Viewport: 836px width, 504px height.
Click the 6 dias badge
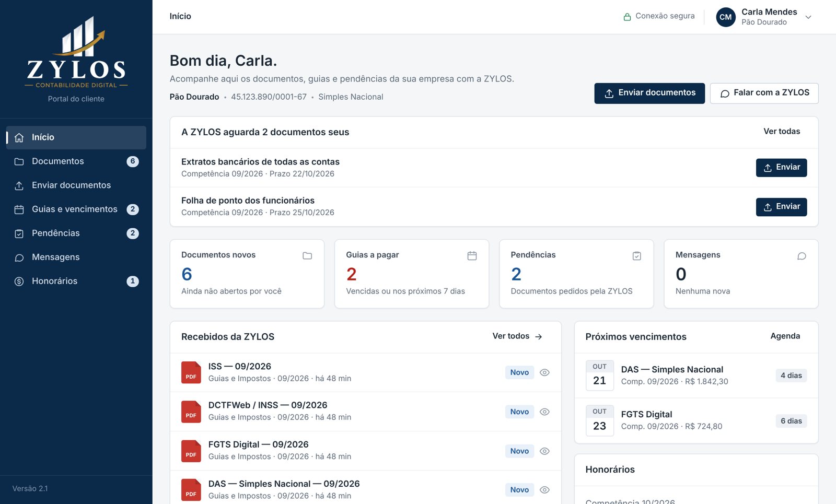click(x=791, y=421)
